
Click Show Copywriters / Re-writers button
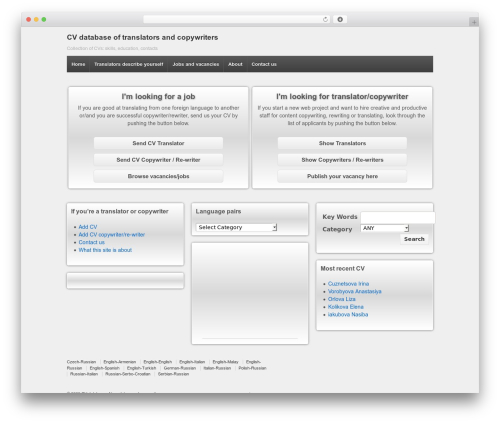342,160
